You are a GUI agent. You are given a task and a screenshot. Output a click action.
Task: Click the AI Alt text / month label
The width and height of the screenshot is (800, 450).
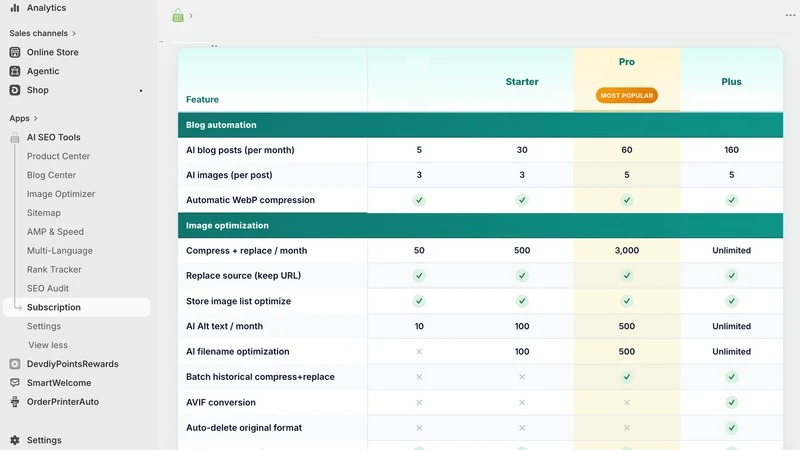224,326
